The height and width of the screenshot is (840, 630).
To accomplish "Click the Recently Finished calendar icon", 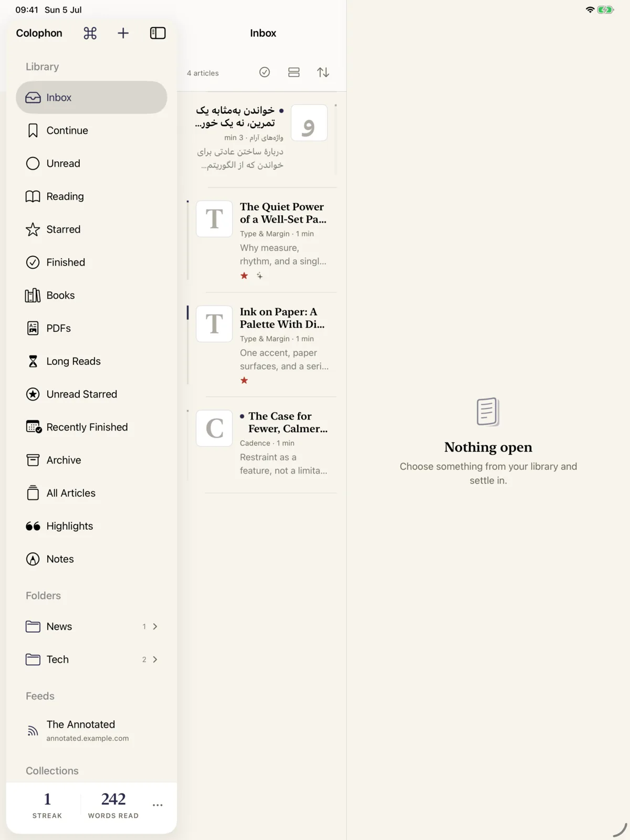I will tap(34, 427).
